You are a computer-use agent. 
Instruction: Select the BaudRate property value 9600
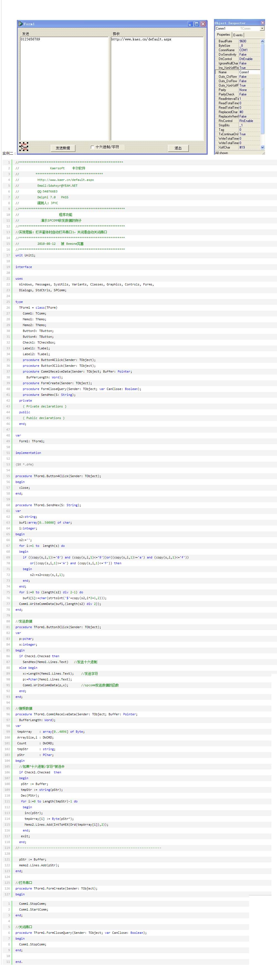click(249, 41)
